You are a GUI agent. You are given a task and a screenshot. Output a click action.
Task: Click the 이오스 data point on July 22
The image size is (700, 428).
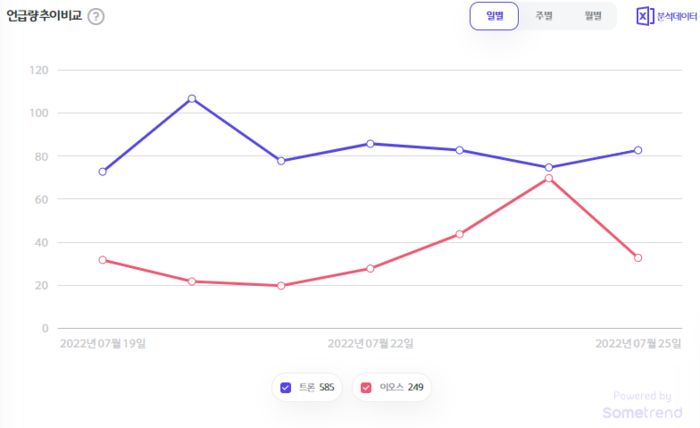click(370, 268)
